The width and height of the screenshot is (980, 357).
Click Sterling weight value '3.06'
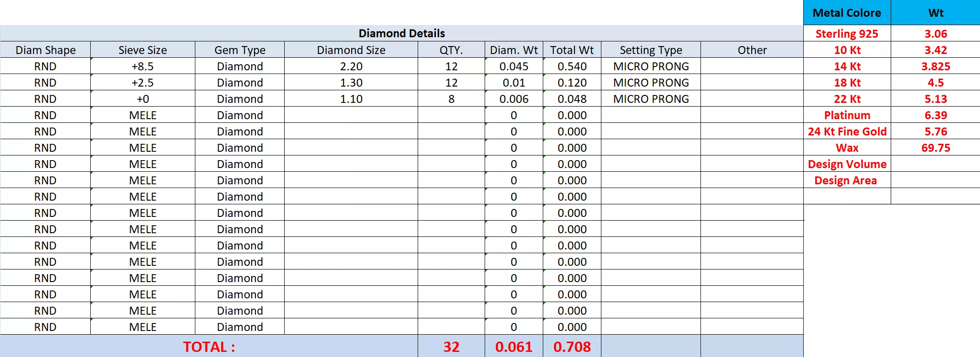coord(936,34)
